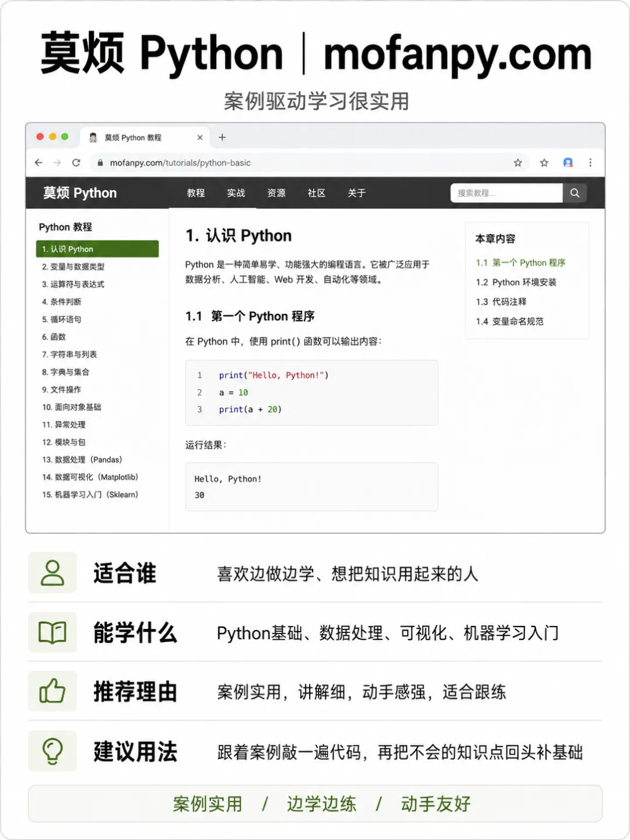
Task: Click the browser forward arrow
Action: point(57,163)
